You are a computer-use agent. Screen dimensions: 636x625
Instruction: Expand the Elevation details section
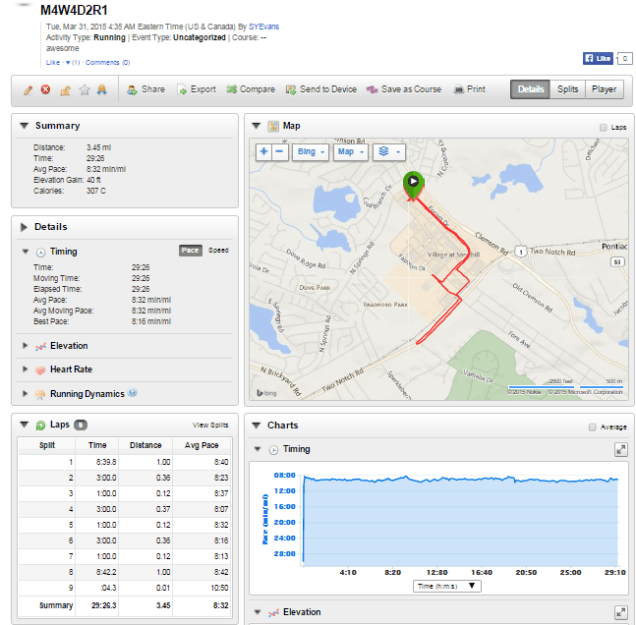point(68,345)
